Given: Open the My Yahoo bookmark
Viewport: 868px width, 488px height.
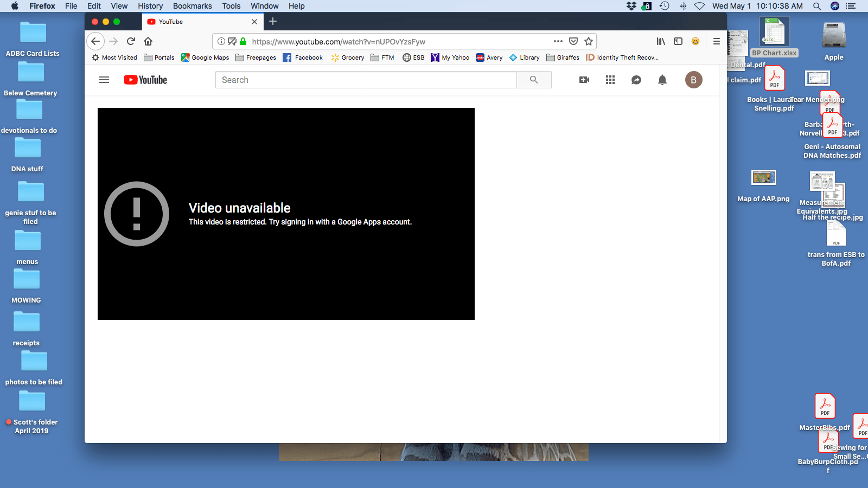Looking at the screenshot, I should point(450,57).
